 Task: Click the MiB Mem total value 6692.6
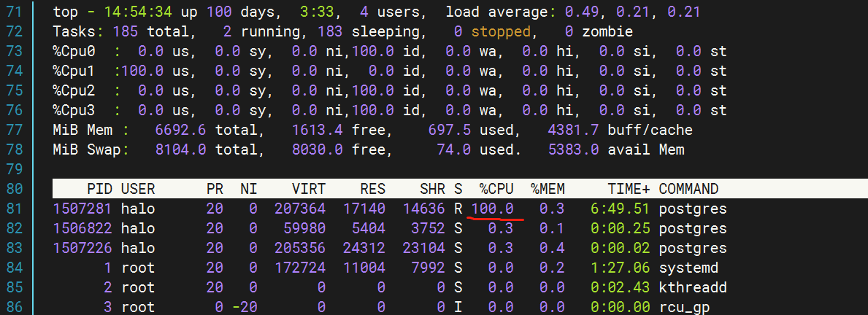180,131
